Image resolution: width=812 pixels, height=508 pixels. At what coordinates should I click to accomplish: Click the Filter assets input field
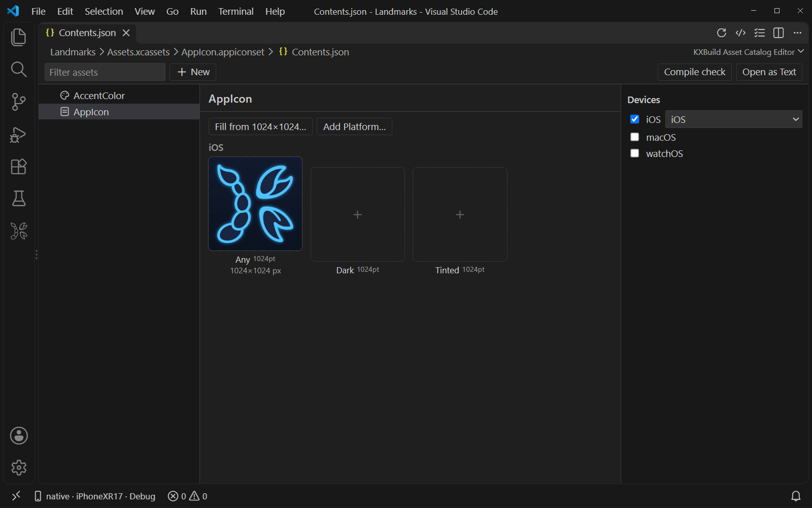pyautogui.click(x=105, y=72)
